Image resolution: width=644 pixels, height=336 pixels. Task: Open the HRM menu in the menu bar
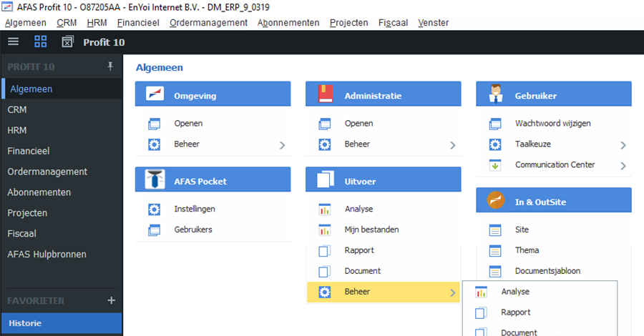click(x=97, y=23)
